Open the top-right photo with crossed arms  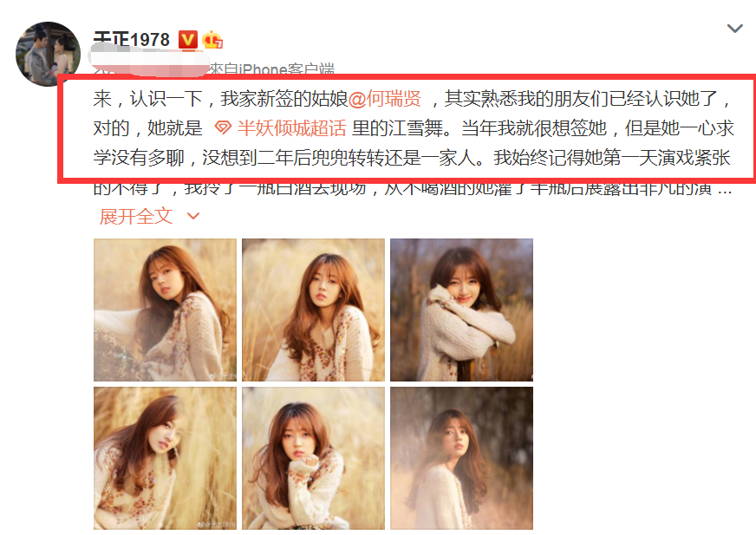click(461, 310)
